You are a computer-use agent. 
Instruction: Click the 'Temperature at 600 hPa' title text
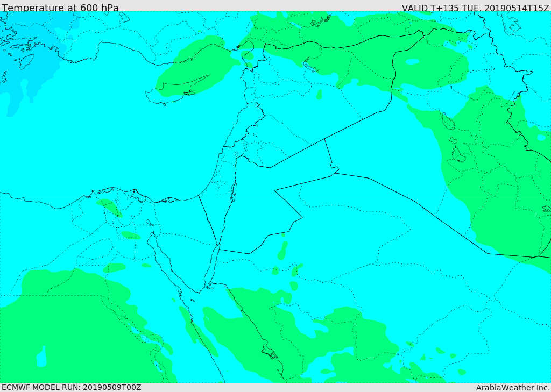tap(60, 8)
